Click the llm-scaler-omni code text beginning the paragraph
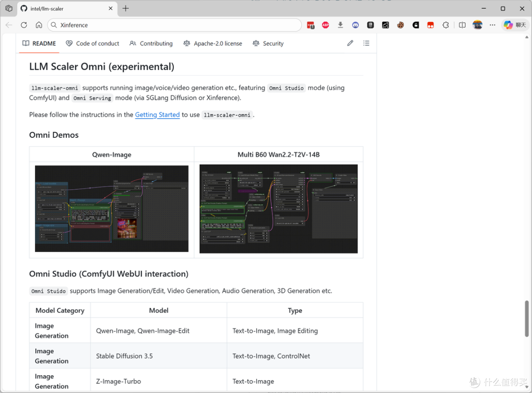 click(55, 88)
